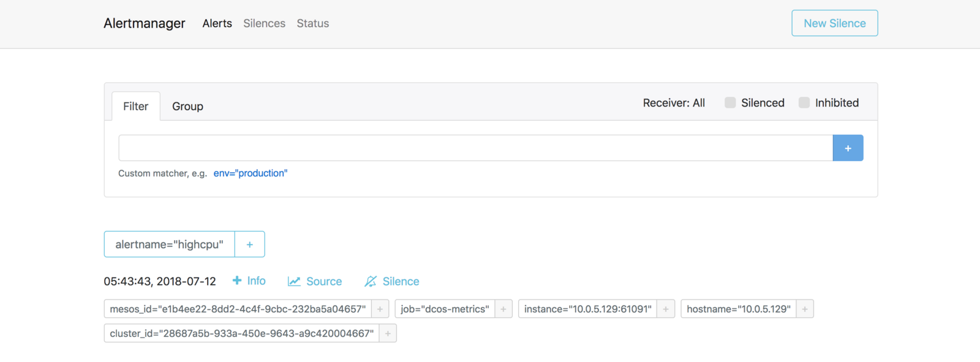The height and width of the screenshot is (362, 980).
Task: Add the hostname="10.0.5.129" label to the filter
Action: tap(805, 309)
